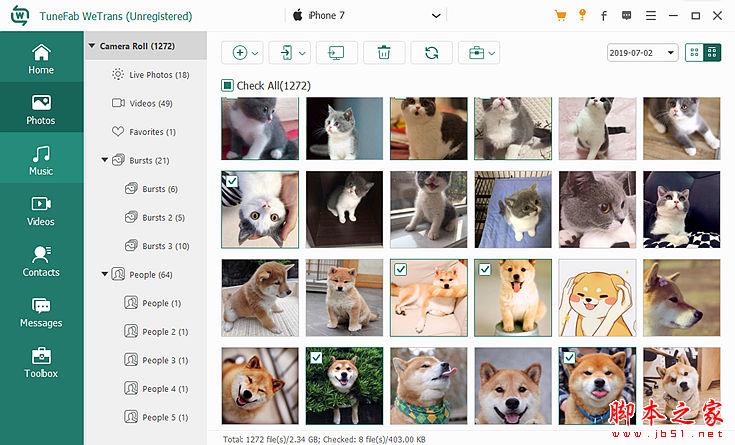Open the shopping cart purchase icon

coord(560,15)
